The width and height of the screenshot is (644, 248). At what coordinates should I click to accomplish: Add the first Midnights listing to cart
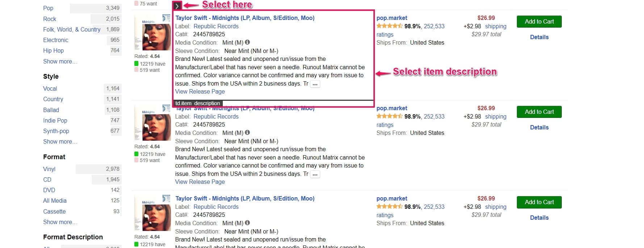pos(539,22)
